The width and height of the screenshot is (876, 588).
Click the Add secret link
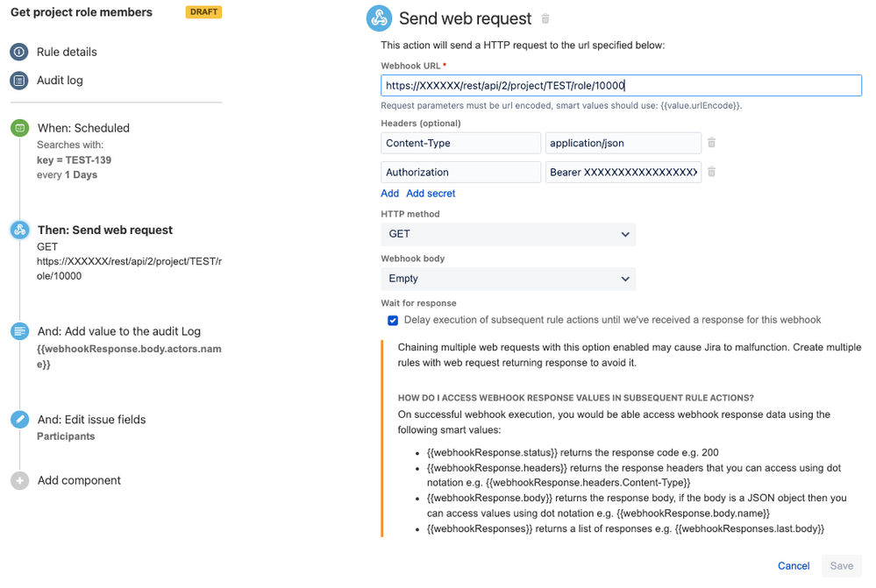(431, 193)
